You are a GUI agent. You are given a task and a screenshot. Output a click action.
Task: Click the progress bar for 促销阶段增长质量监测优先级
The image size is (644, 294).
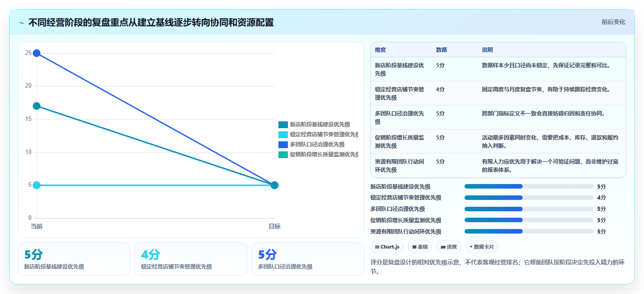529,220
